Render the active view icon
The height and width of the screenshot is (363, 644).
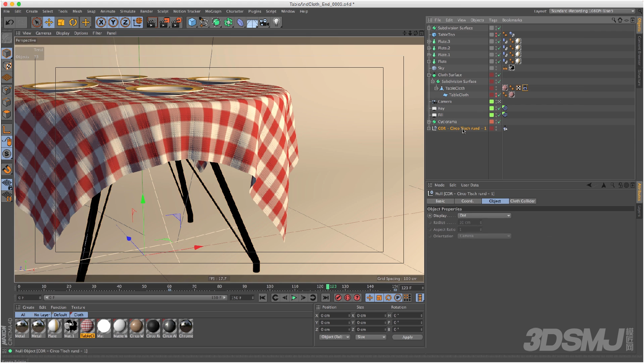[x=152, y=22]
